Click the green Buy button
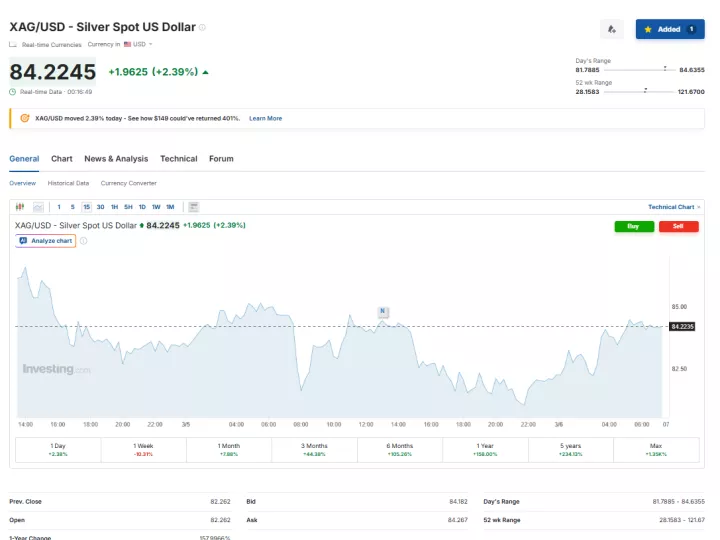720x540 pixels. click(x=633, y=226)
